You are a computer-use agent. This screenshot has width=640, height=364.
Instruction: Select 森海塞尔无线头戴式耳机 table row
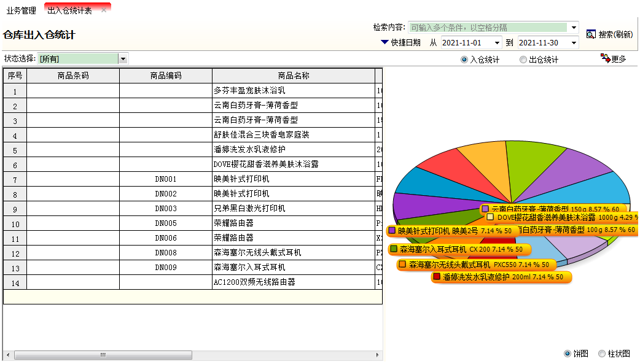coord(193,253)
